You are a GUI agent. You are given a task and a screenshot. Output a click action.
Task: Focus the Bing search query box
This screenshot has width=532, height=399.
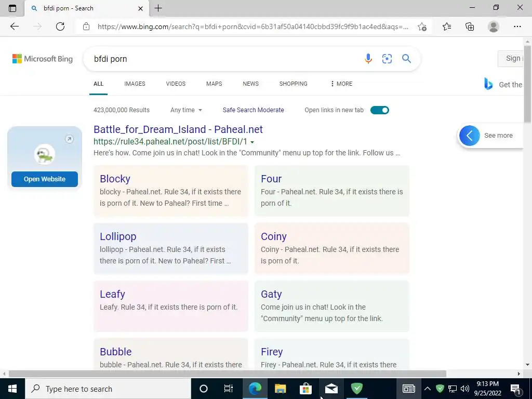click(224, 59)
